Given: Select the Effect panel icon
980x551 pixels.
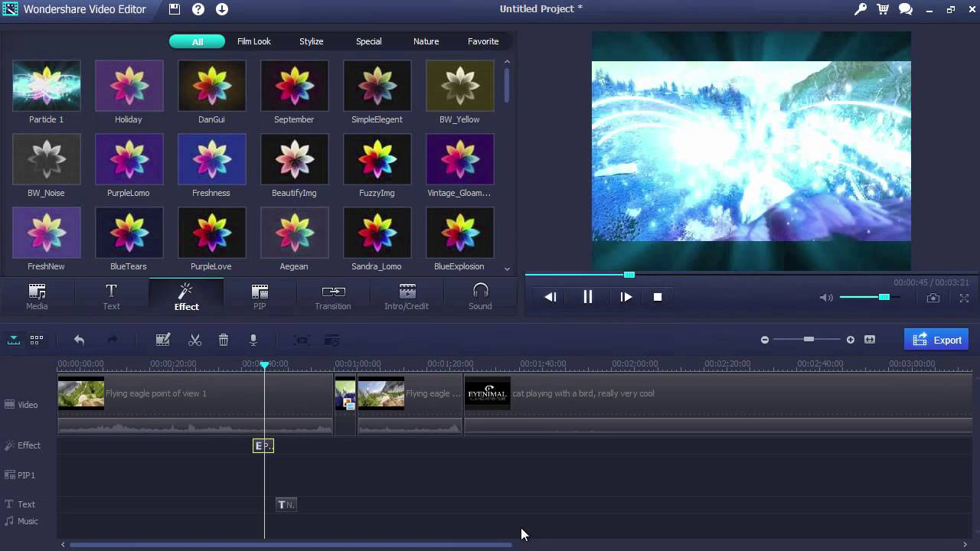Looking at the screenshot, I should [186, 296].
